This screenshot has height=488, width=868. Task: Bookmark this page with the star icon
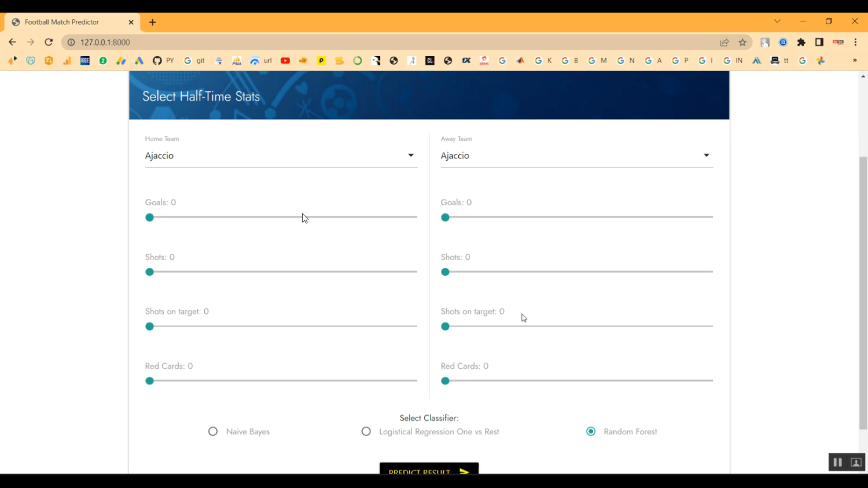(742, 42)
